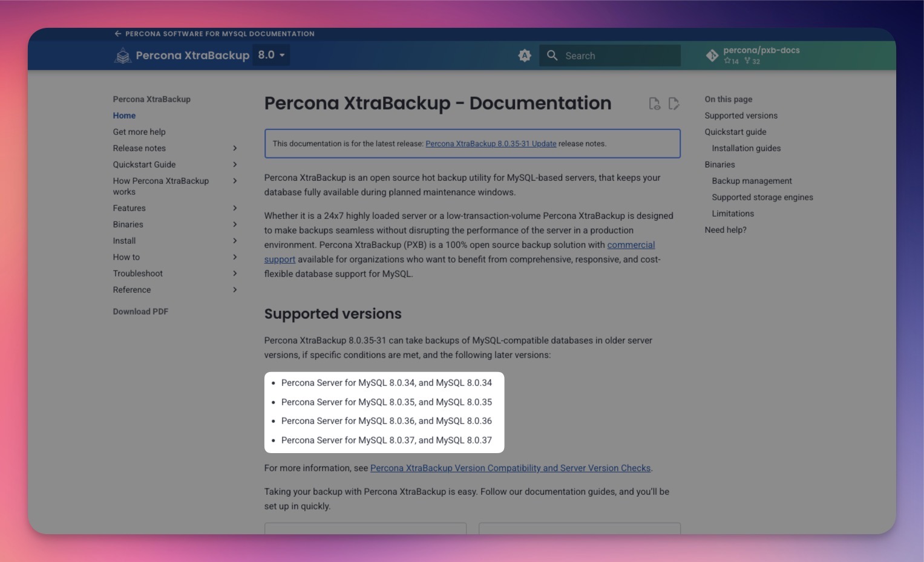The image size is (924, 562).
Task: Open Percona XtraBackup 8.0.35-31 Update link
Action: tap(491, 144)
